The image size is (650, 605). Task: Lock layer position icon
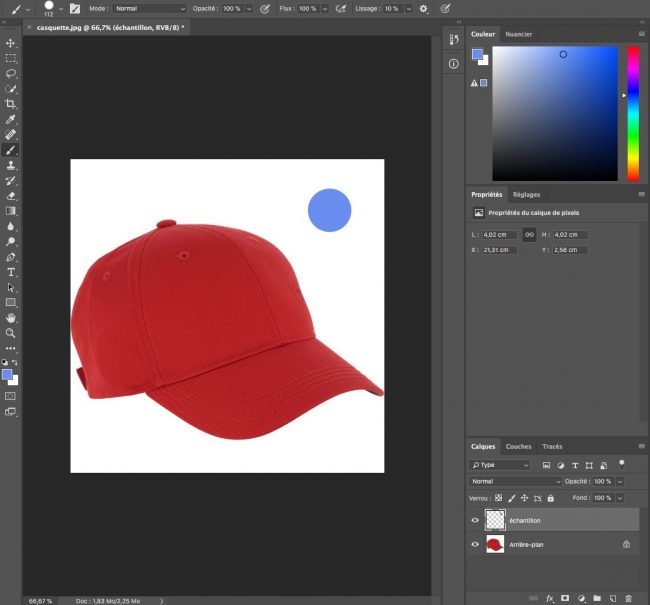(524, 498)
